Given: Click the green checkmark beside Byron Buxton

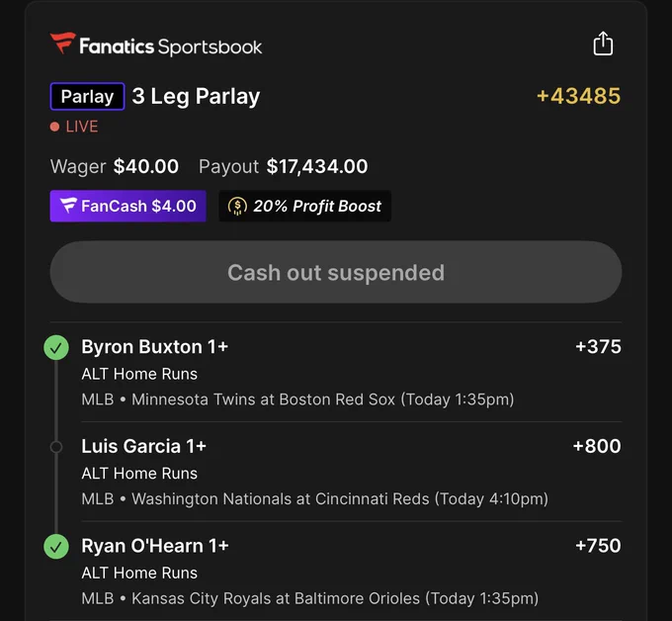Looking at the screenshot, I should (x=56, y=347).
